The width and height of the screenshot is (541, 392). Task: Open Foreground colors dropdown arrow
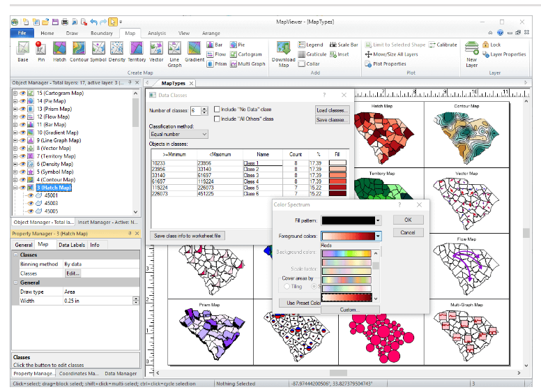pos(378,236)
